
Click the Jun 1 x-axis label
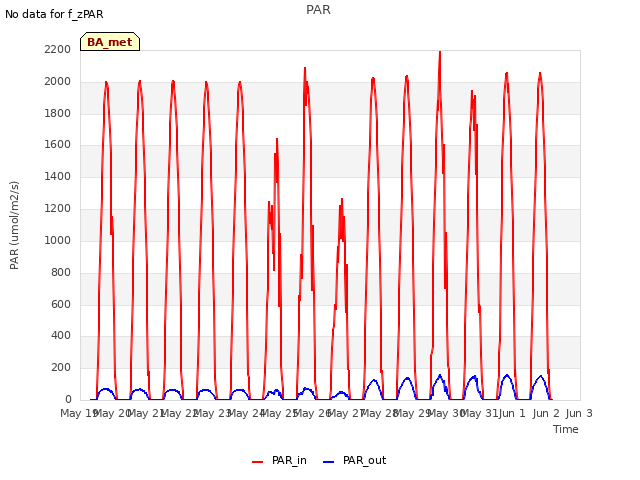click(x=512, y=413)
